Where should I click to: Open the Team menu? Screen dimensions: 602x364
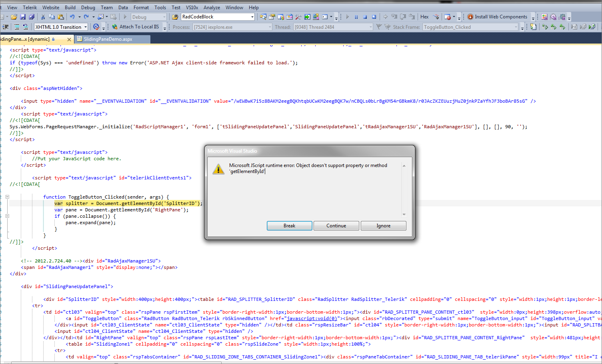[x=106, y=7]
